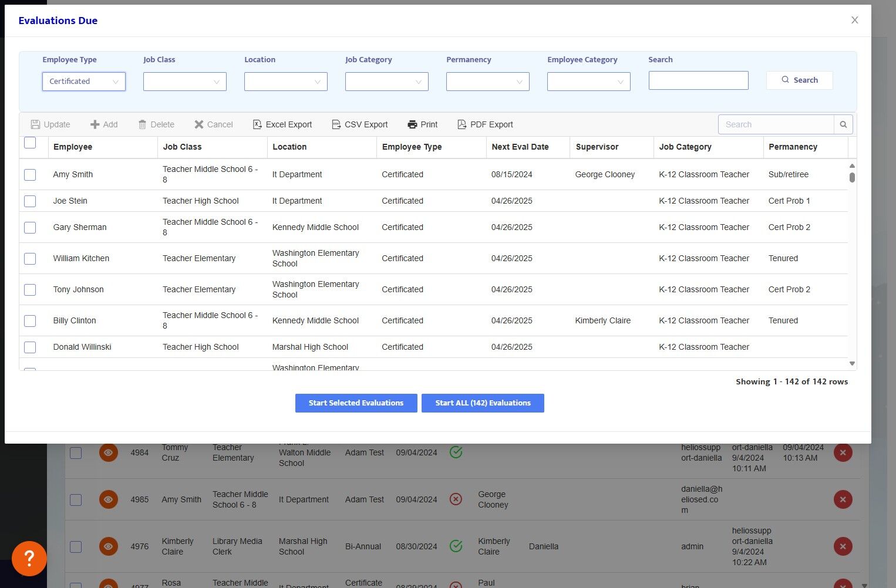Screen dimensions: 896x588
Task: Open the Employee Type dropdown
Action: (x=84, y=82)
